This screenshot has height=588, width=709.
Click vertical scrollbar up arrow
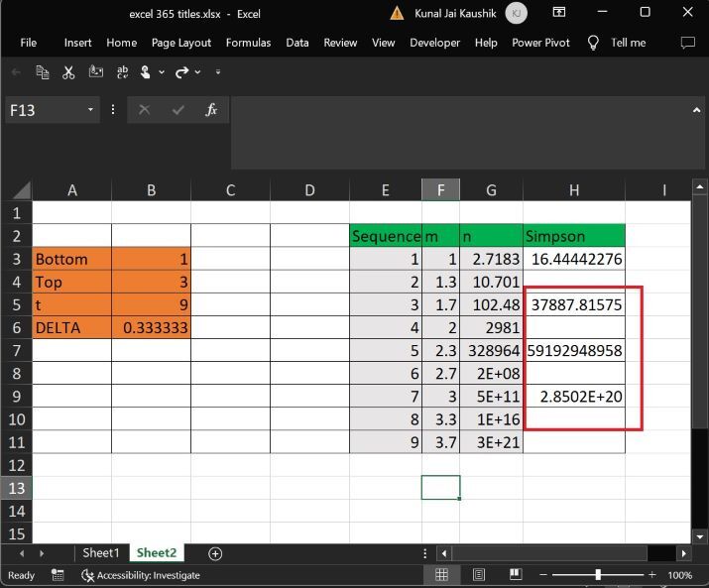pos(699,186)
